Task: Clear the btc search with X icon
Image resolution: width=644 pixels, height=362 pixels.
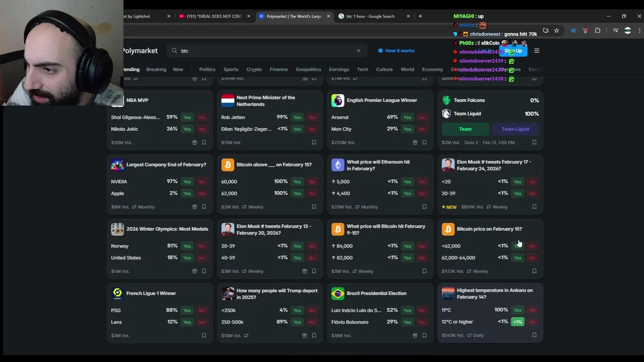Action: 359,51
